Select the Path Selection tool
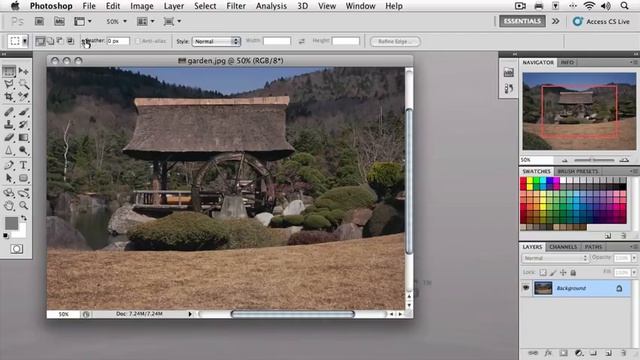 [9, 178]
